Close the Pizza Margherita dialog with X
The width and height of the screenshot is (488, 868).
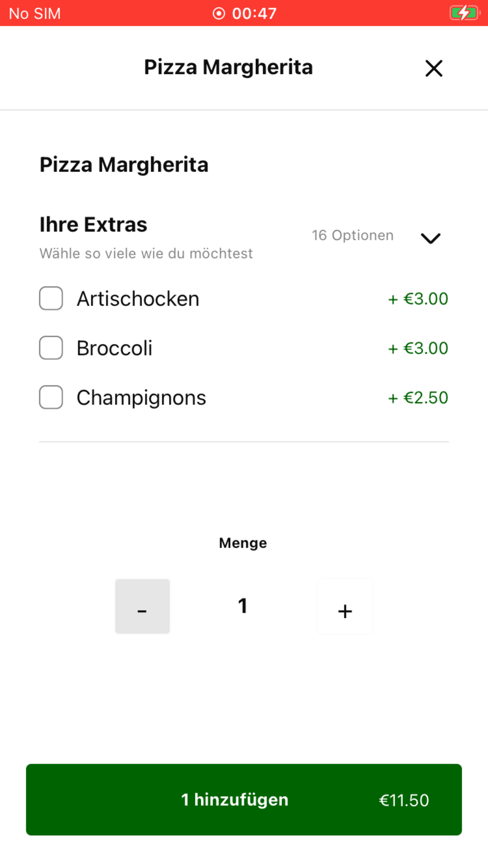434,68
